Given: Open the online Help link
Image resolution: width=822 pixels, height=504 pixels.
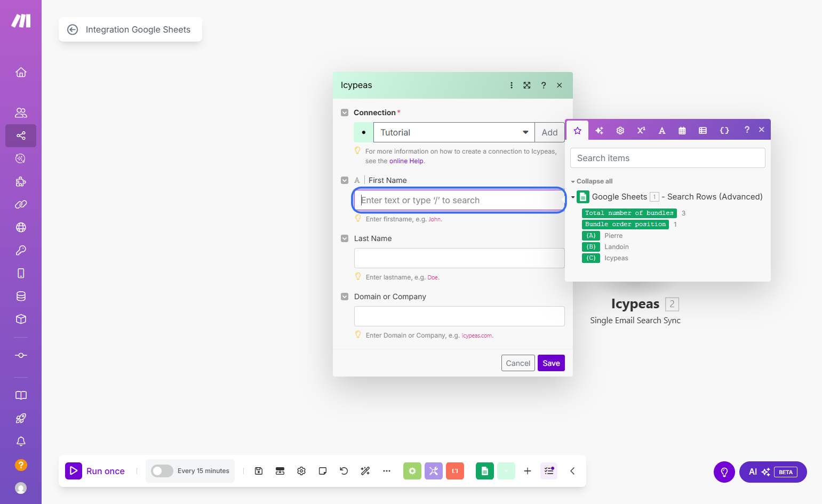Looking at the screenshot, I should tap(406, 161).
